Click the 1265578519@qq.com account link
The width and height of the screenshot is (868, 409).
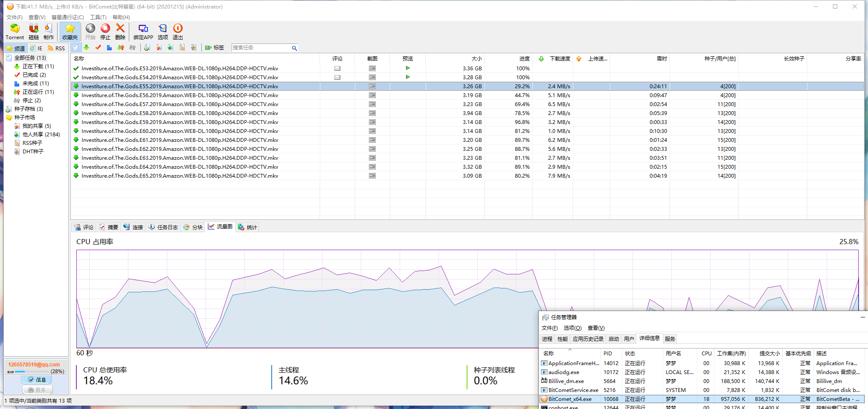coord(34,364)
